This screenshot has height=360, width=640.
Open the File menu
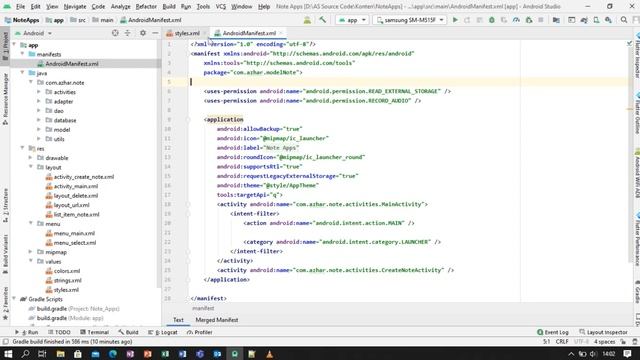pos(20,7)
